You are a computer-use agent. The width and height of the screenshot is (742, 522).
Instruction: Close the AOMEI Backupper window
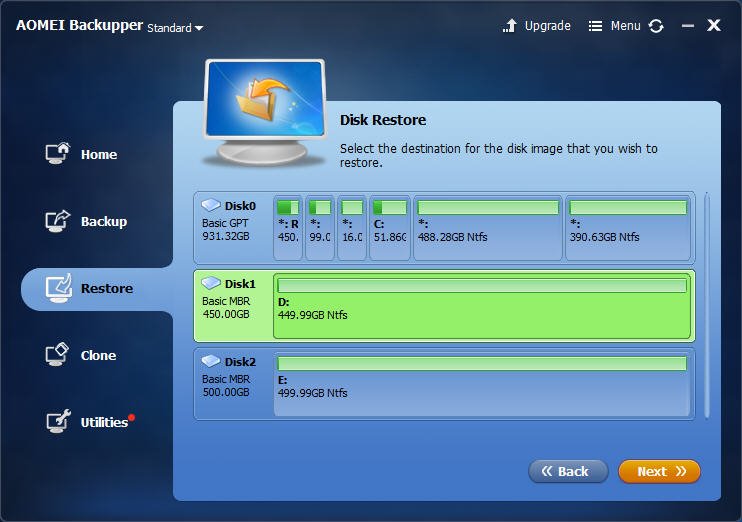click(x=714, y=25)
